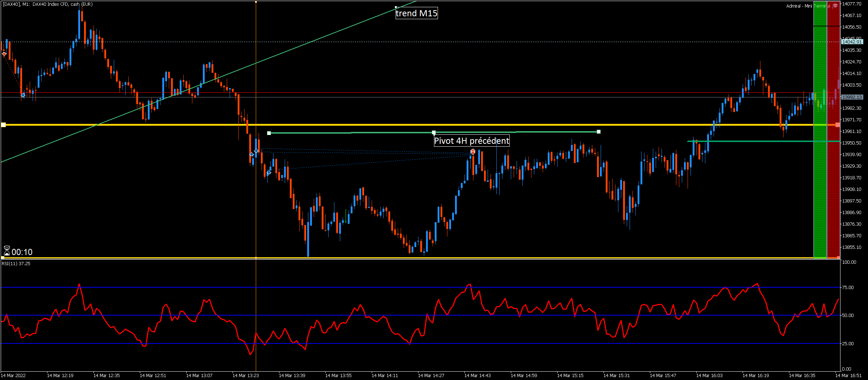This screenshot has height=380, width=868.
Task: Click the green column of the Mini Terminal
Action: click(820, 130)
